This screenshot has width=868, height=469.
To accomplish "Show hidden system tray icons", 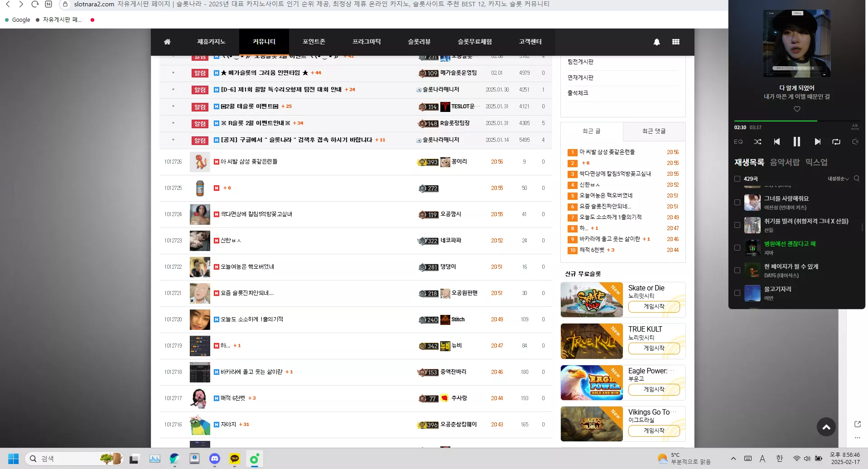I will (733, 459).
